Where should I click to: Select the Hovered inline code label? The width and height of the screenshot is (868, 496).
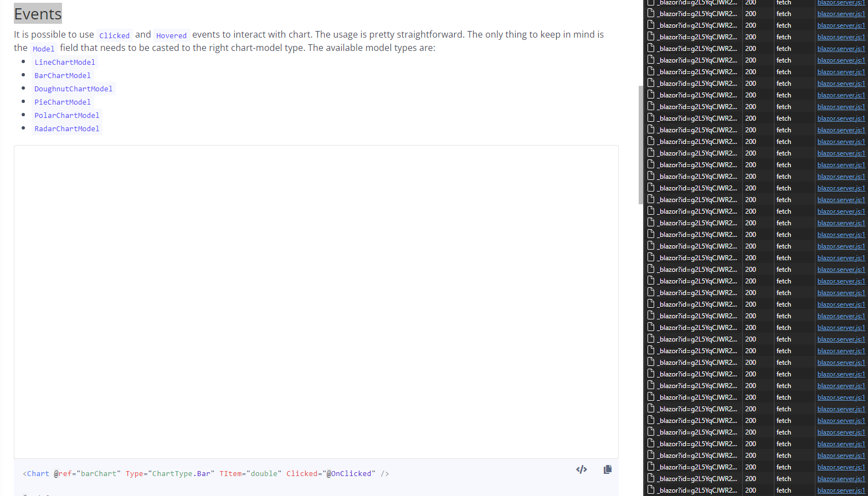point(171,35)
